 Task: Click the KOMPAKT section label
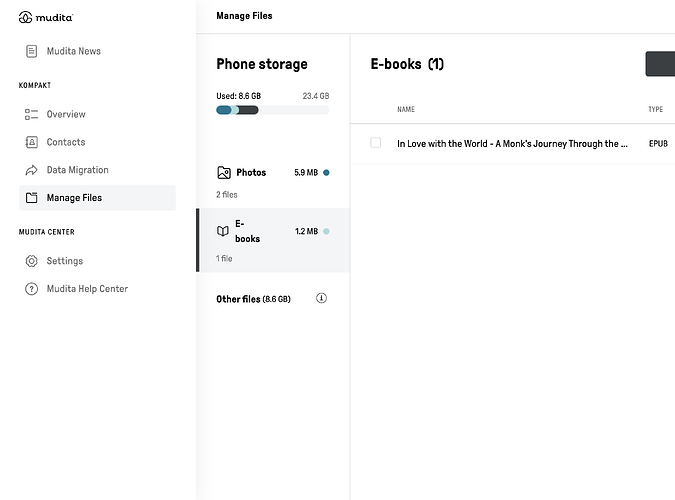[x=35, y=85]
